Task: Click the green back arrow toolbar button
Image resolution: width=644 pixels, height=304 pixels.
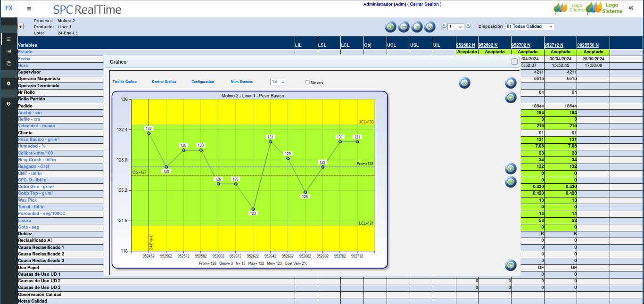Action: pyautogui.click(x=404, y=27)
